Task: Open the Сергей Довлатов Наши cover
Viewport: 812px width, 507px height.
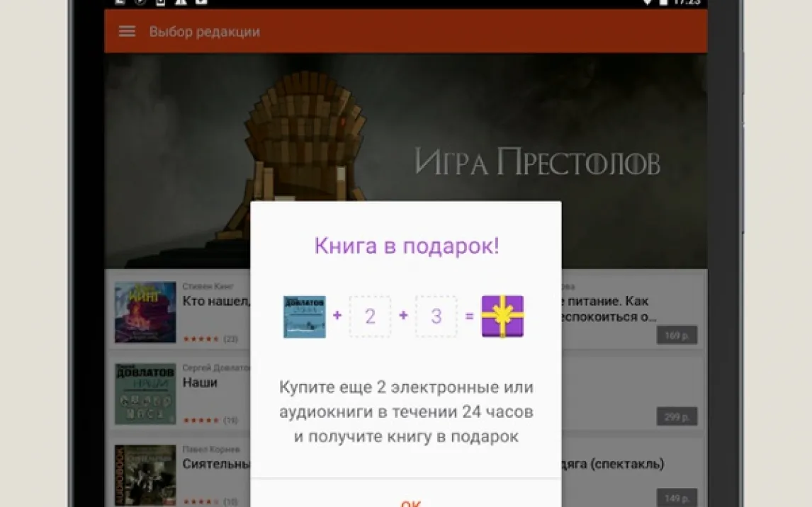Action: pos(145,394)
